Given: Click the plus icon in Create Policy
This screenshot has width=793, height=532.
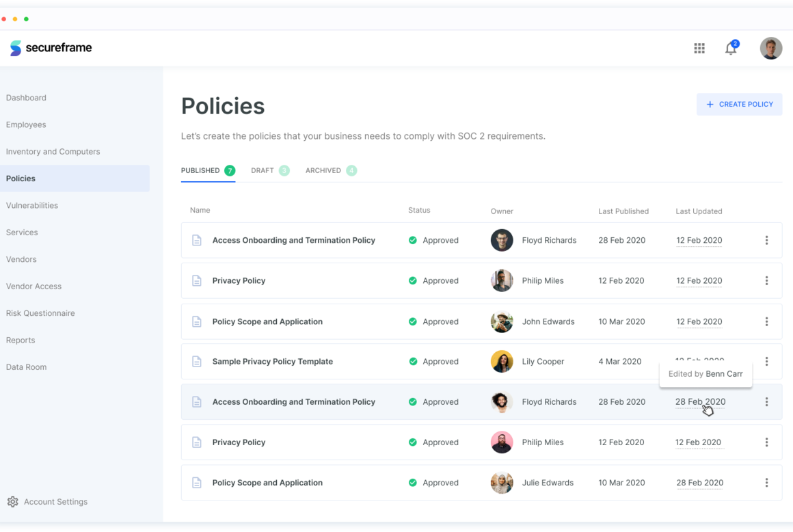Looking at the screenshot, I should 710,104.
